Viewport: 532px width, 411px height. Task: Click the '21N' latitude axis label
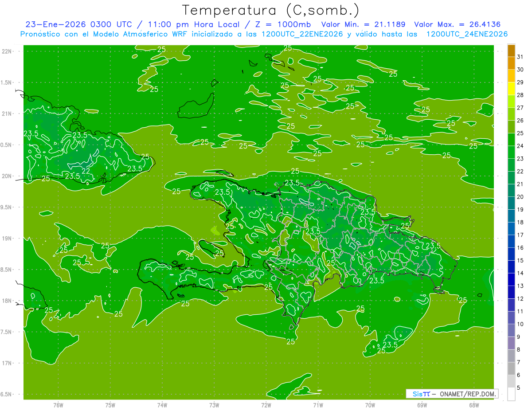[x=7, y=114]
